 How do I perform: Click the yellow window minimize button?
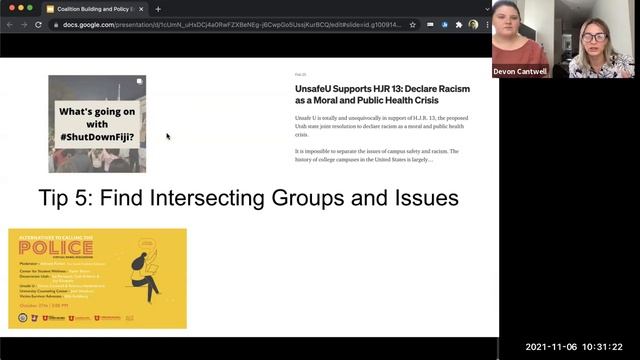[21, 8]
